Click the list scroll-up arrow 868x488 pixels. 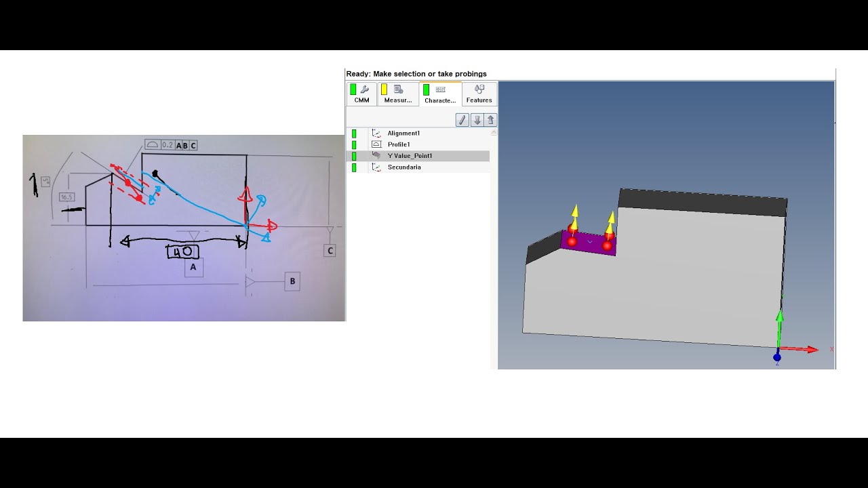pyautogui.click(x=493, y=133)
